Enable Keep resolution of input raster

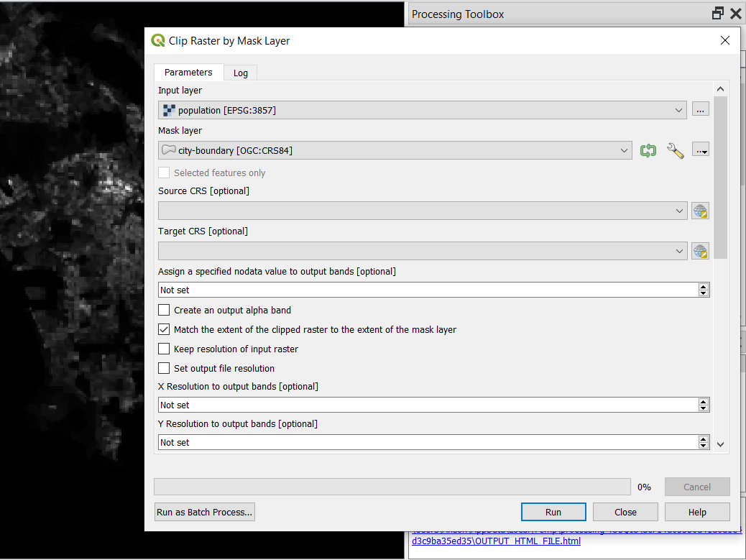tap(163, 349)
